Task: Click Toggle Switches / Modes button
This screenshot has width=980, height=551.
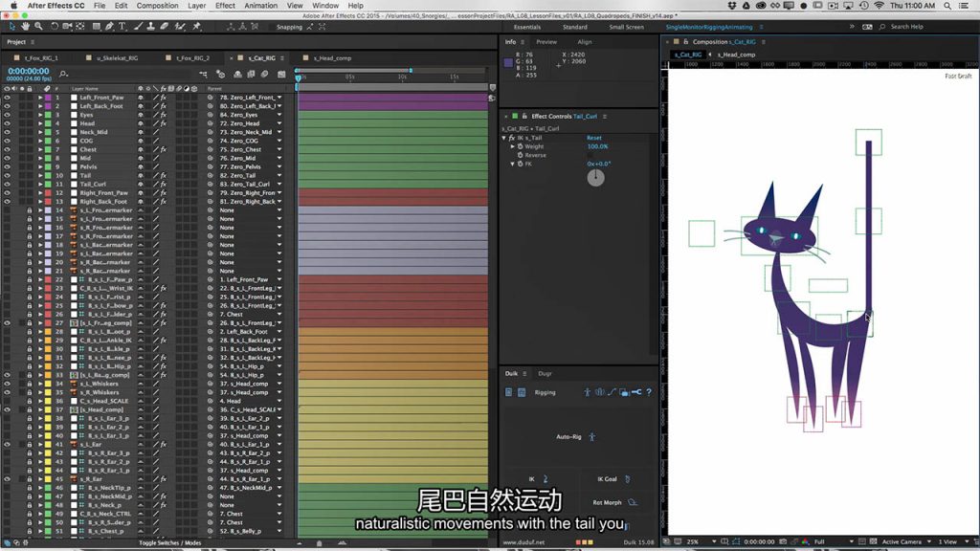Action: point(170,543)
